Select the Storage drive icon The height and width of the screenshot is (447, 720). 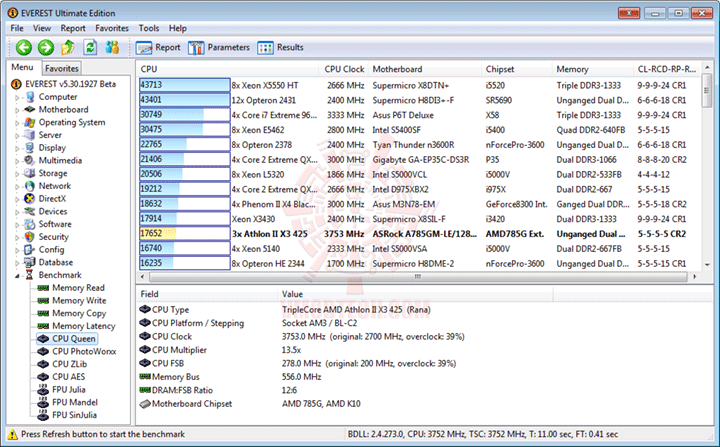click(30, 173)
